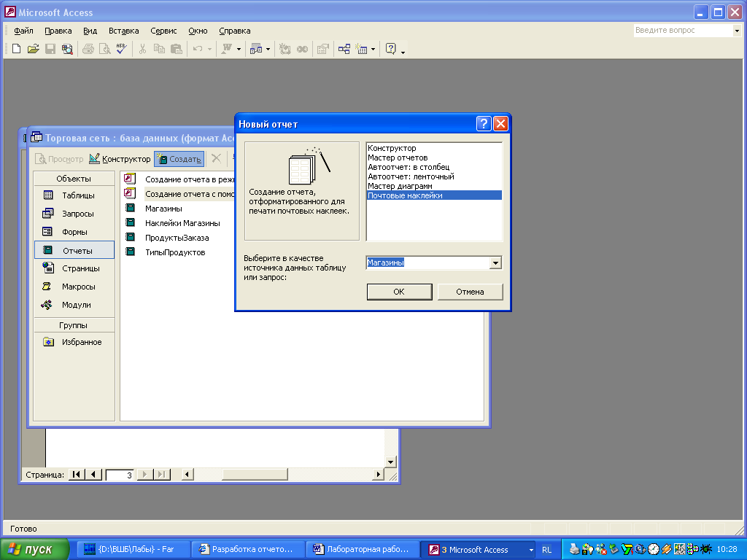Click the Windows пуск Start button
The image size is (747, 560).
pyautogui.click(x=34, y=550)
